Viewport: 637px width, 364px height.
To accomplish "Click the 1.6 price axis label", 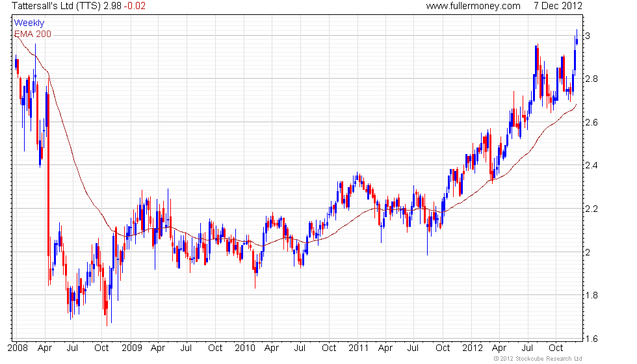I will click(x=591, y=339).
